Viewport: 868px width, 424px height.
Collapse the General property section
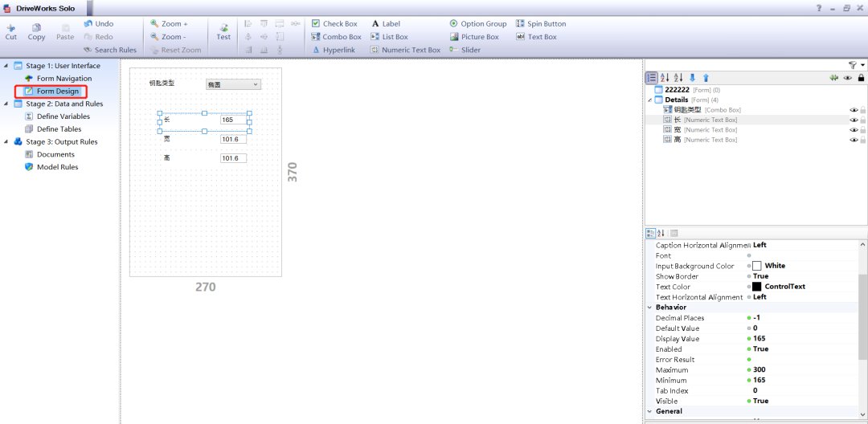pyautogui.click(x=649, y=411)
